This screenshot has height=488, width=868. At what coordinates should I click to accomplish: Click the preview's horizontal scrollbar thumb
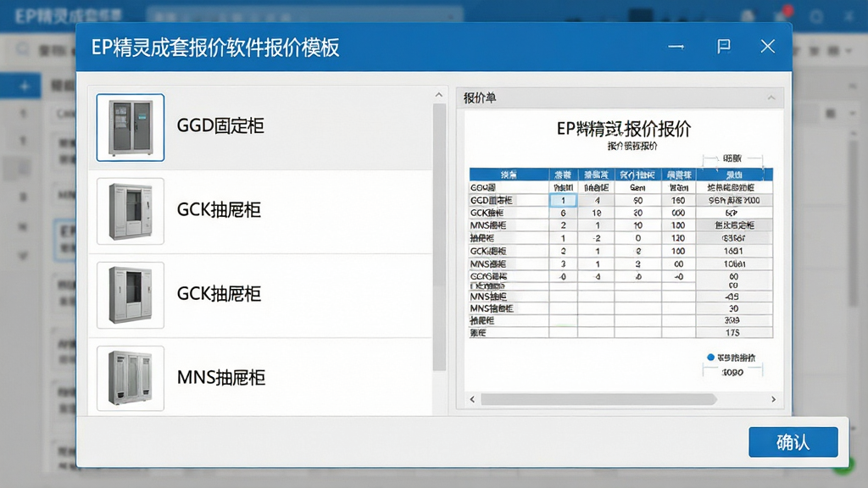(598, 400)
